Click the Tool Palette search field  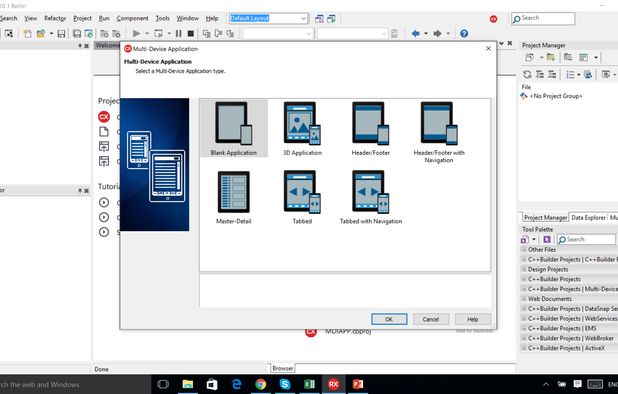tap(586, 239)
